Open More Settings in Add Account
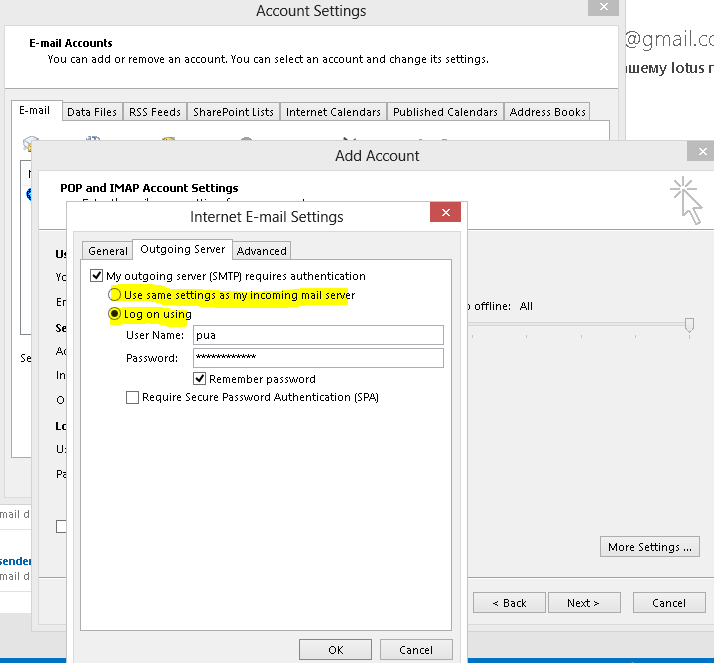Screen dimensions: 714x663 tap(649, 547)
